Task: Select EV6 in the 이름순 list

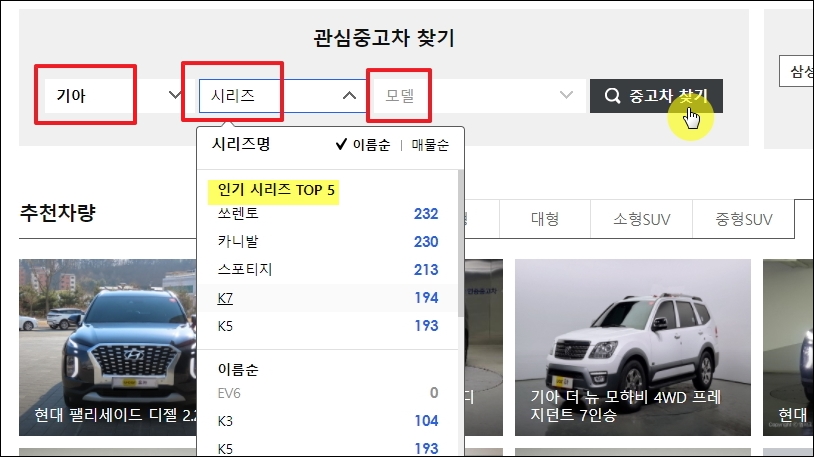Action: (229, 393)
